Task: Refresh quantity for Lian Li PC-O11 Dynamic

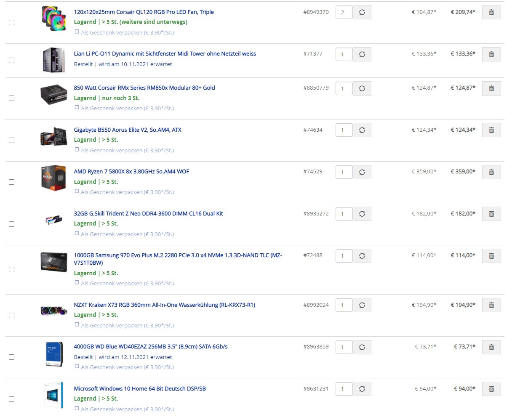Action: pos(362,54)
